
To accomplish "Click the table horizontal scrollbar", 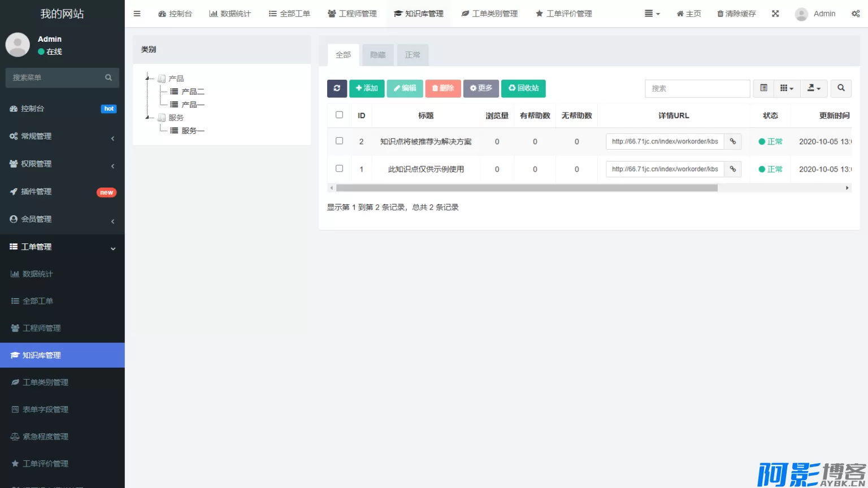I will [527, 188].
